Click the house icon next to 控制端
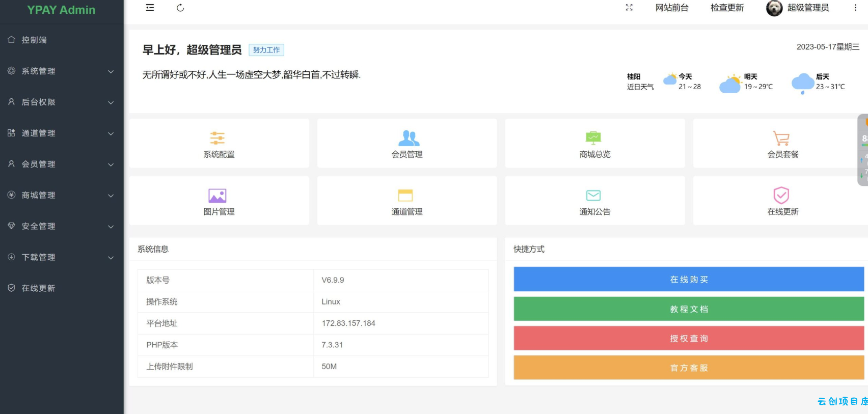This screenshot has height=414, width=868. tap(11, 39)
